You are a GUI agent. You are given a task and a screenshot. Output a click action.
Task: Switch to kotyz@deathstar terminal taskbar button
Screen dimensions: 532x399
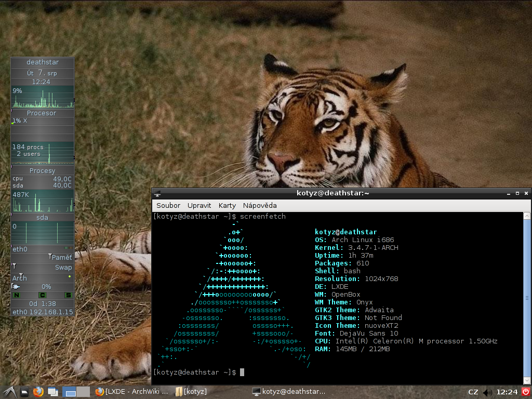pos(289,392)
